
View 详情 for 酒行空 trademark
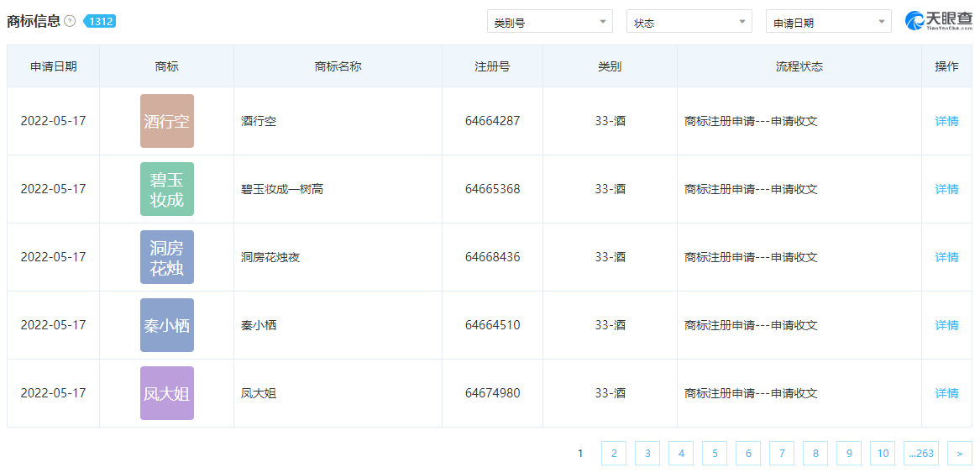click(x=946, y=121)
